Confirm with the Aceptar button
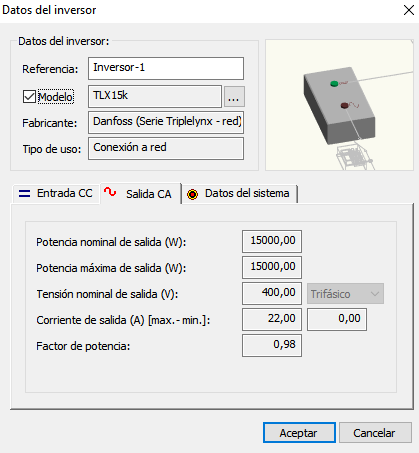 pos(299,433)
